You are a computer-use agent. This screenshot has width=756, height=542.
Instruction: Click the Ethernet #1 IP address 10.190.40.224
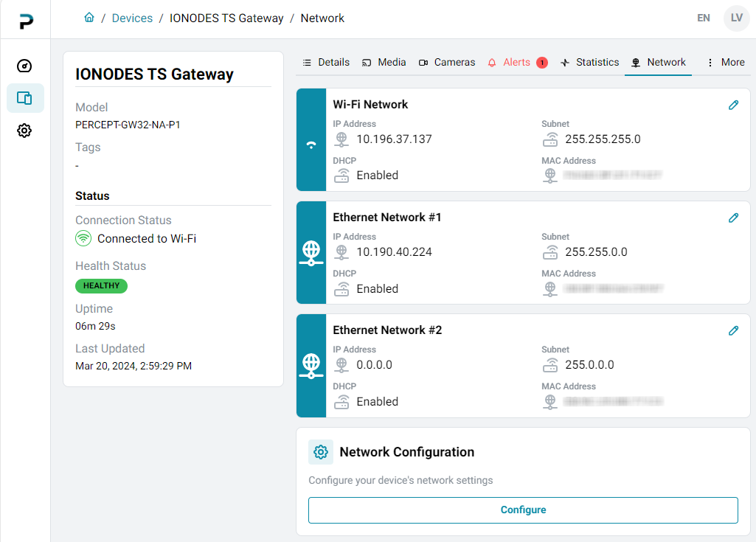(x=394, y=252)
